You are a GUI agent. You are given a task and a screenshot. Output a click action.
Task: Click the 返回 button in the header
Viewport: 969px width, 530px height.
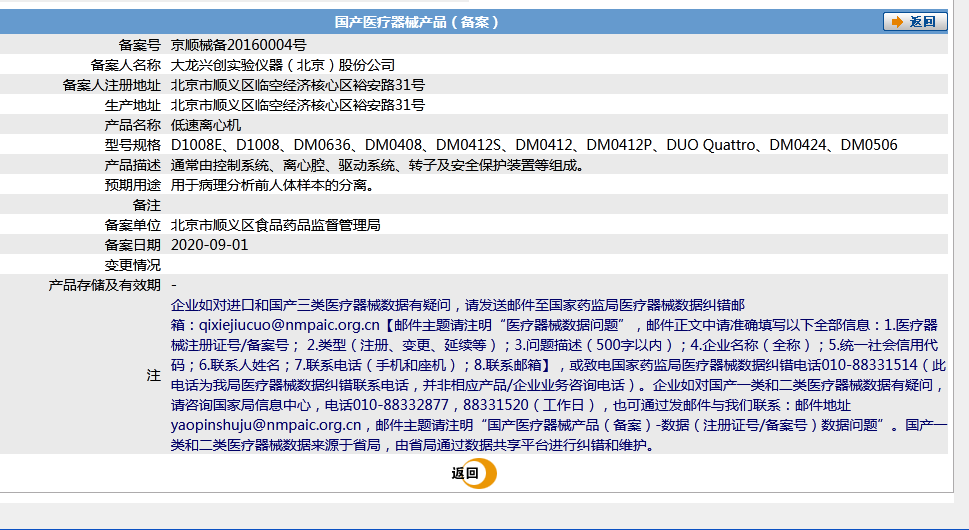[x=915, y=22]
